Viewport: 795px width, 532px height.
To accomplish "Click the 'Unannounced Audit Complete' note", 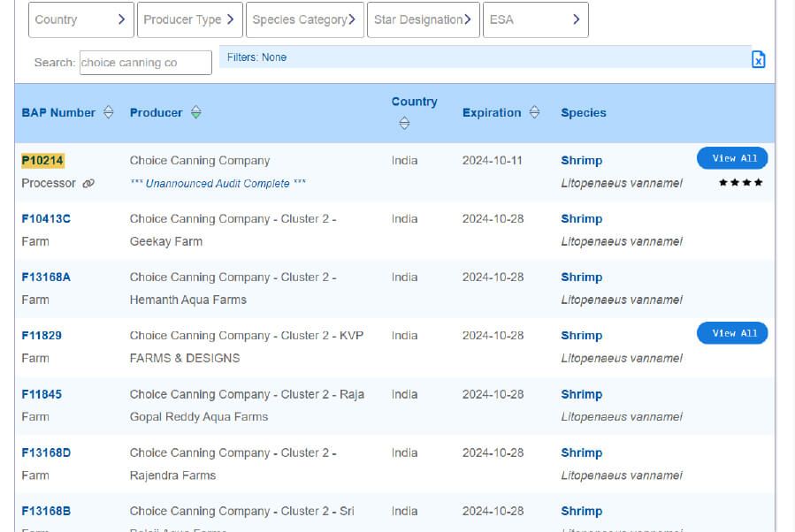I will 218,184.
